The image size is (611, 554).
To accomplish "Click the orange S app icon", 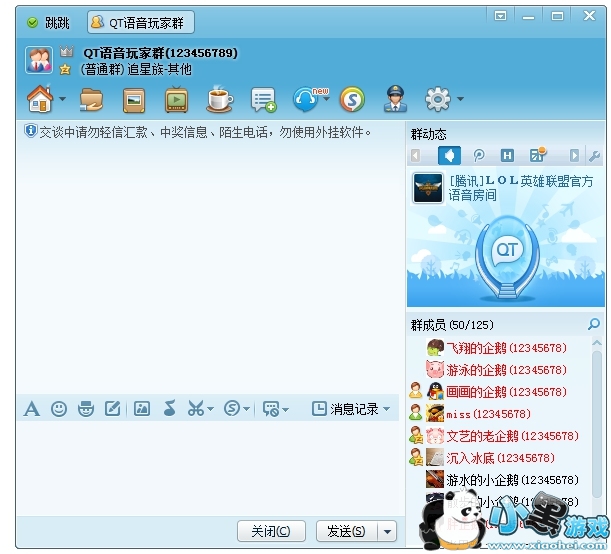I will pyautogui.click(x=352, y=100).
